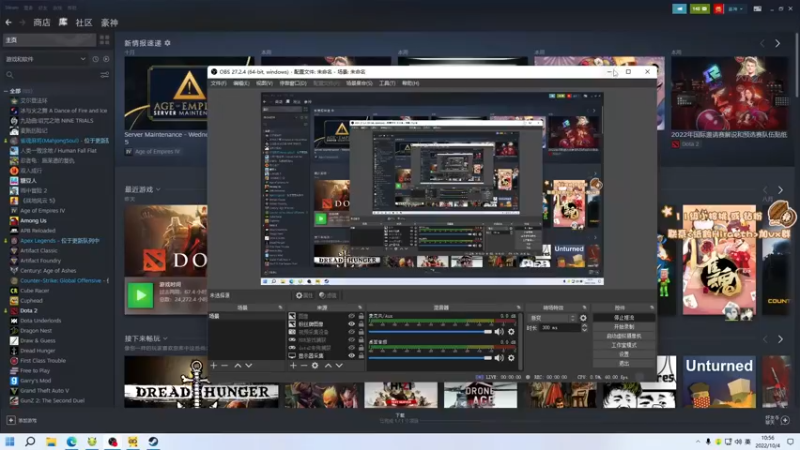Click the recent-activity clock icon in Steam sidebar
This screenshot has height=450, width=800.
tap(95, 59)
